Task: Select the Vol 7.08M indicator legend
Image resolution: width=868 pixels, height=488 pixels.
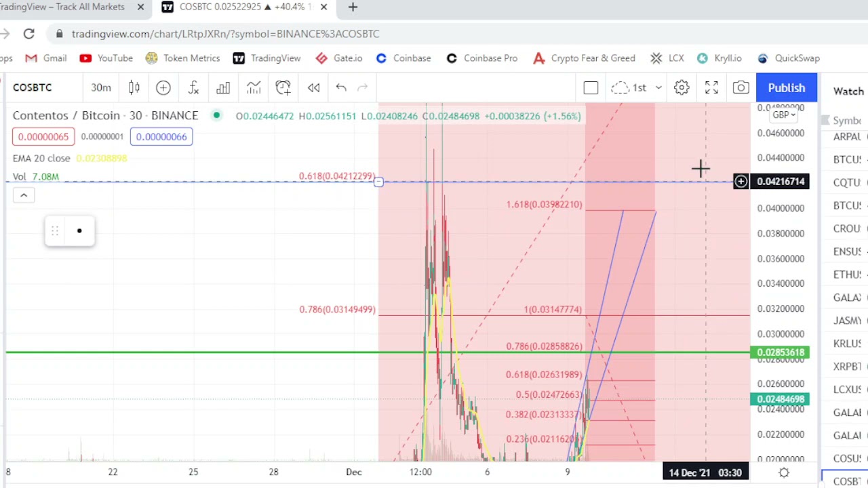Action: [x=36, y=176]
